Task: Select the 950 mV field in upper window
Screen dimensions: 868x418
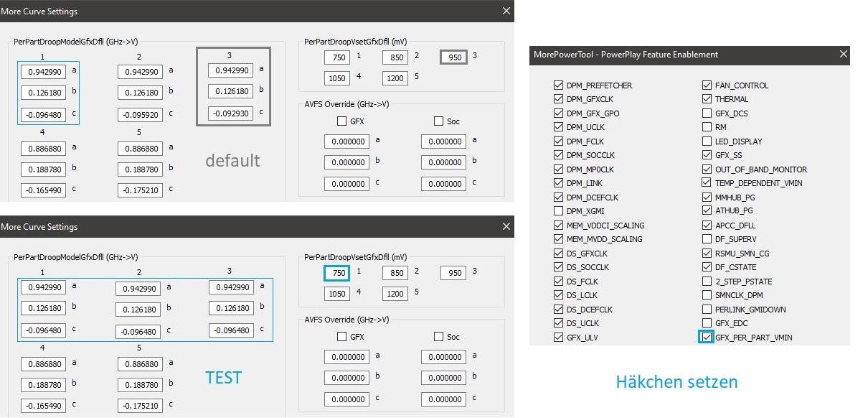Action: [x=453, y=57]
